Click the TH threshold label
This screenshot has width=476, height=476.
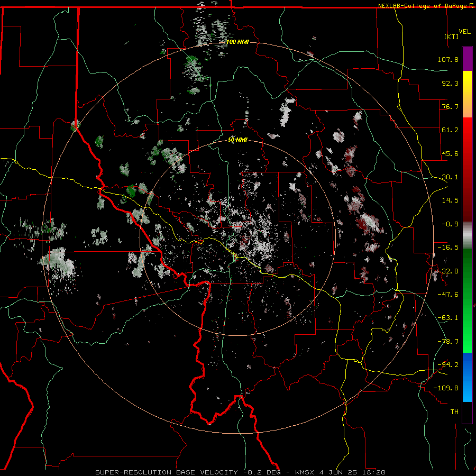tap(454, 412)
